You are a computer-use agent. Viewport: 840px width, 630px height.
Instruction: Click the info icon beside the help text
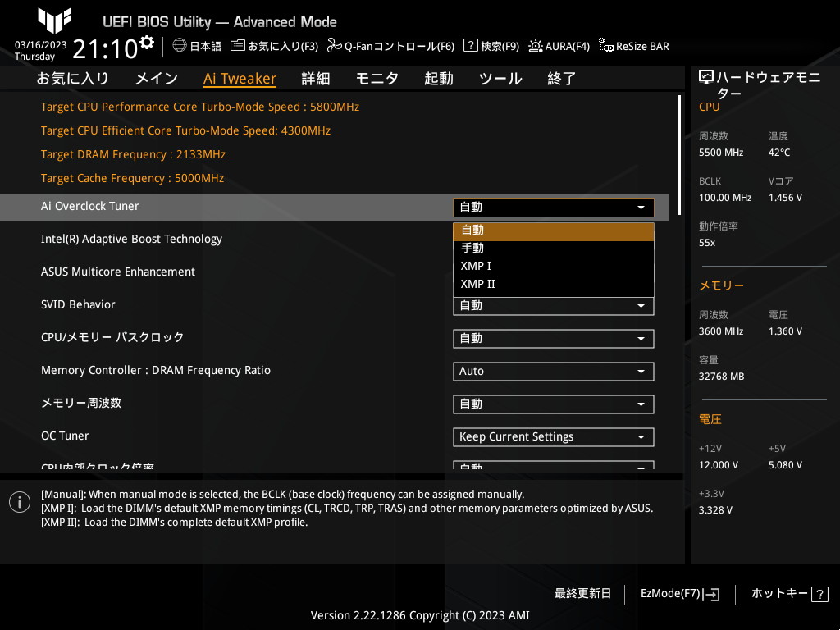pos(20,502)
